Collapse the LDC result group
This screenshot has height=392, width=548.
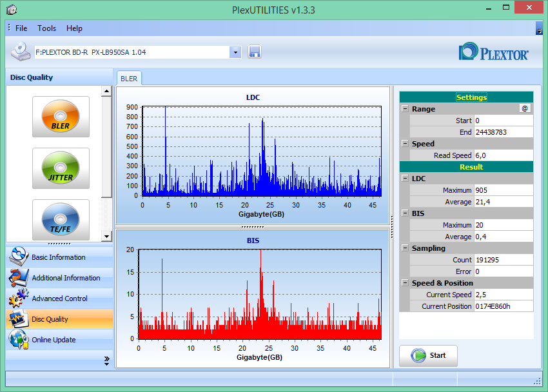tap(405, 179)
